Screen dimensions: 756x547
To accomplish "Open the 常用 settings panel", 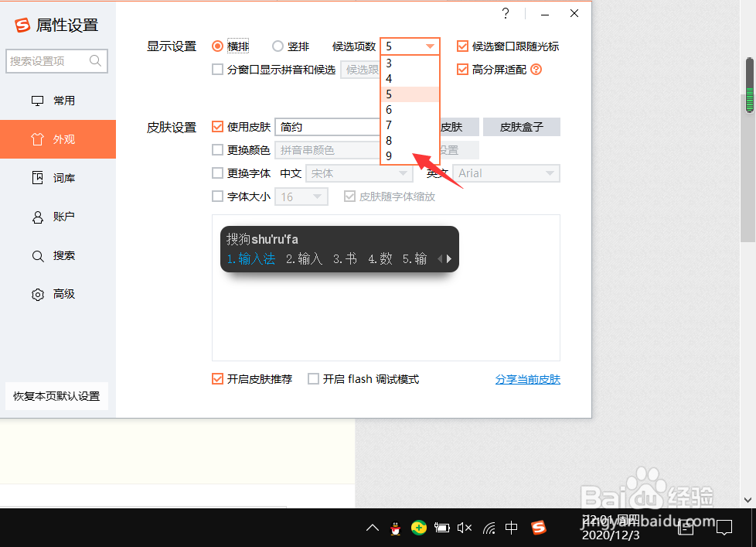I will click(57, 100).
